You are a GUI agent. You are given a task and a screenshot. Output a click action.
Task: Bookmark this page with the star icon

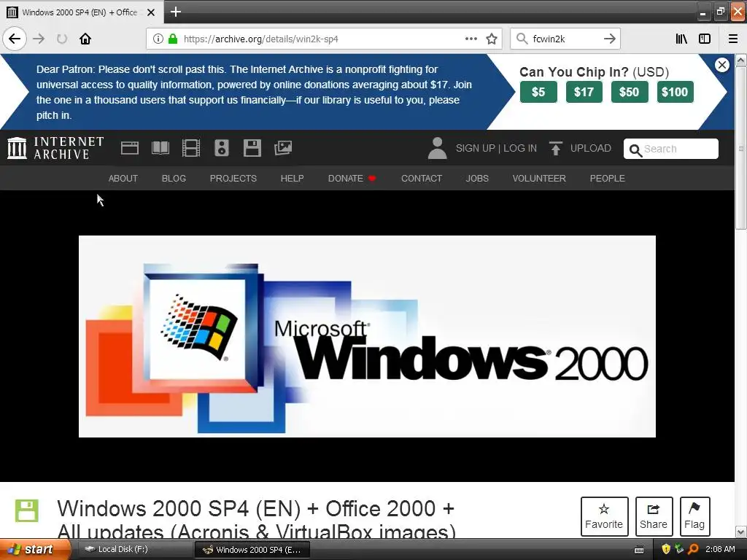(492, 39)
